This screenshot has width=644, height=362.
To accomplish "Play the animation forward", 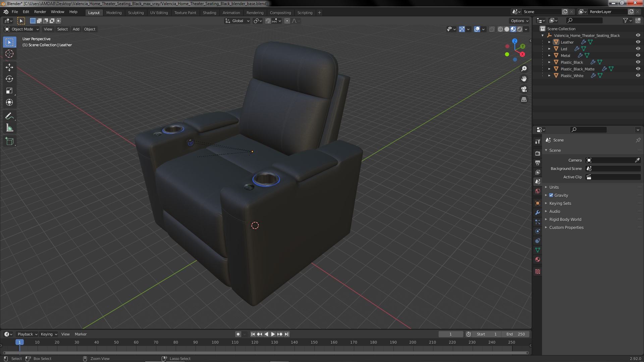I will (273, 334).
